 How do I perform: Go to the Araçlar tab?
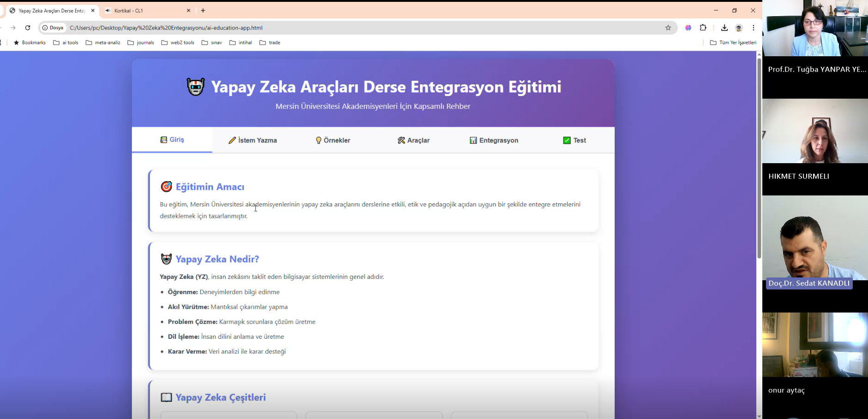pyautogui.click(x=413, y=140)
